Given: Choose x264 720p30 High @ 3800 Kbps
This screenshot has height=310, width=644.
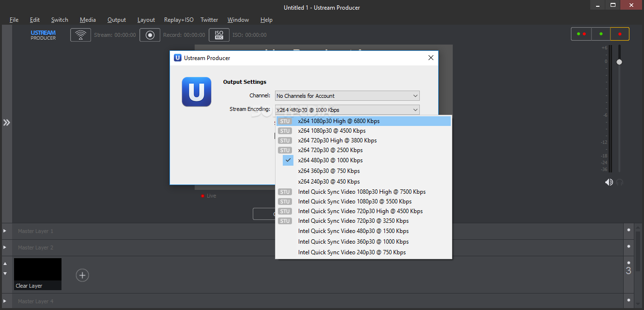Looking at the screenshot, I should click(364, 140).
